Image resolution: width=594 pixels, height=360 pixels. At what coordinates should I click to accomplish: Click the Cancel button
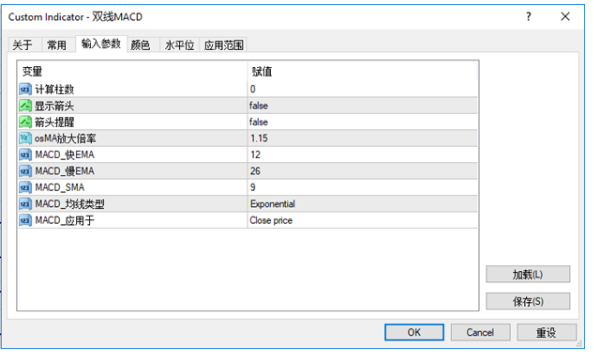pyautogui.click(x=480, y=332)
